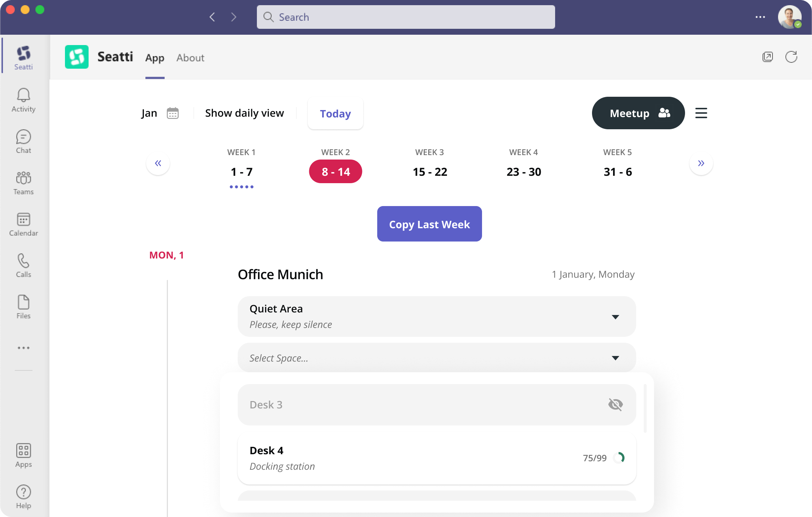
Task: Click the Office Munich heading
Action: coord(281,274)
